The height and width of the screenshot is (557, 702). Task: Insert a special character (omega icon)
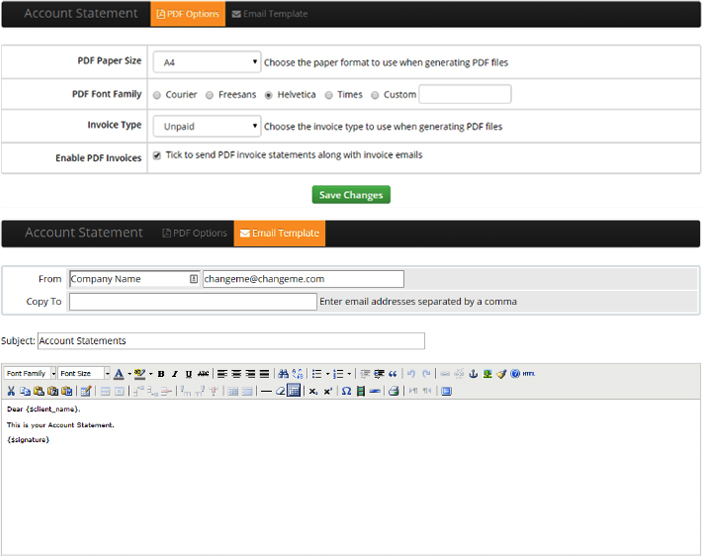[346, 391]
